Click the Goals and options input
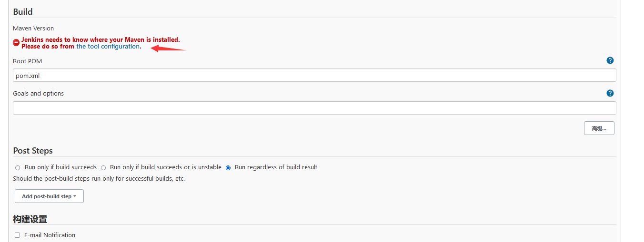This screenshot has width=644, height=242. pyautogui.click(x=314, y=108)
